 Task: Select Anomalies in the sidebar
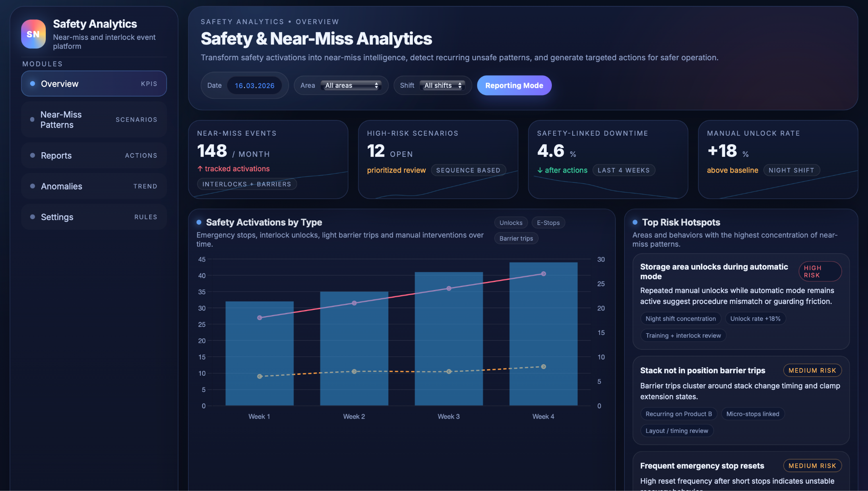tap(94, 186)
